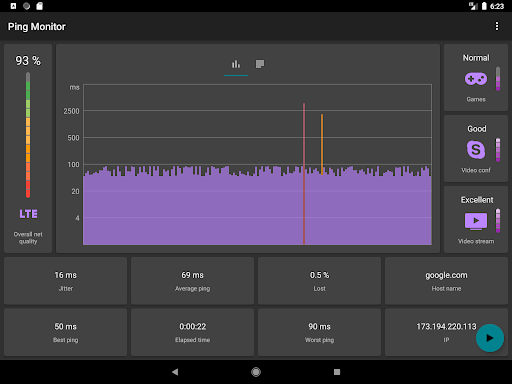Start pinging with the teal play button
This screenshot has width=512, height=384.
[490, 338]
